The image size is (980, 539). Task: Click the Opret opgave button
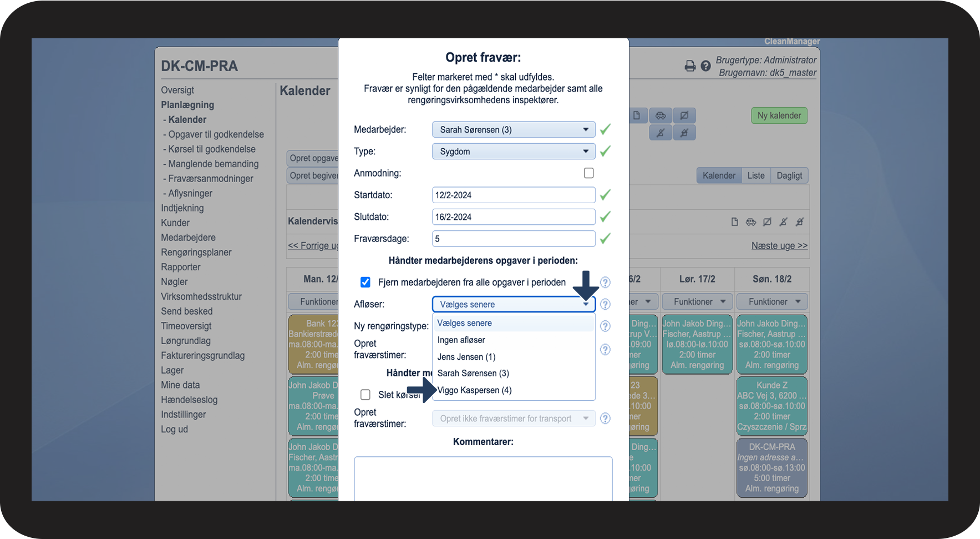313,158
